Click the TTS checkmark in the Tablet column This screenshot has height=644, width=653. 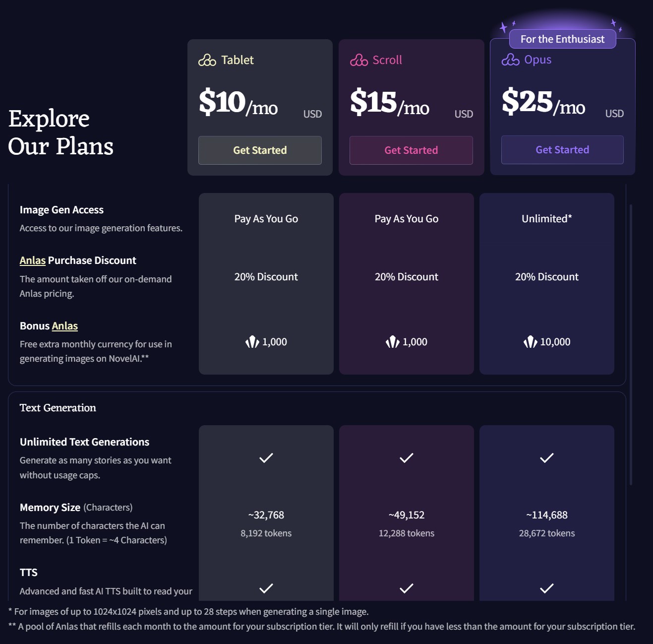coord(266,588)
